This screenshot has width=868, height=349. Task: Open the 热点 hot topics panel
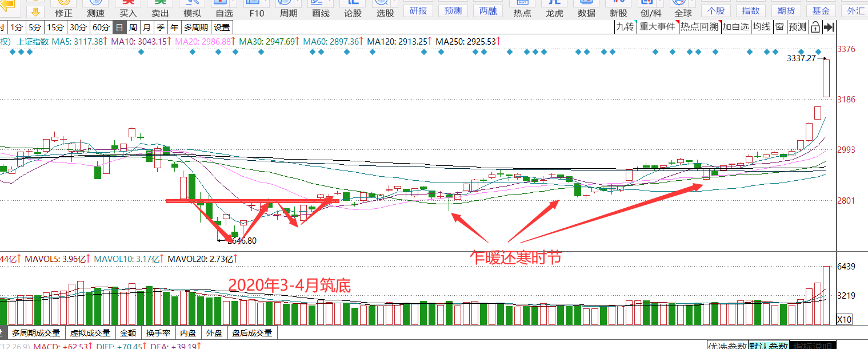(522, 9)
